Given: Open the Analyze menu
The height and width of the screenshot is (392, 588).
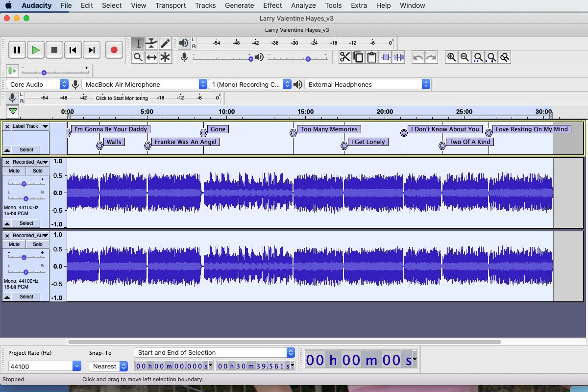Looking at the screenshot, I should [x=303, y=5].
